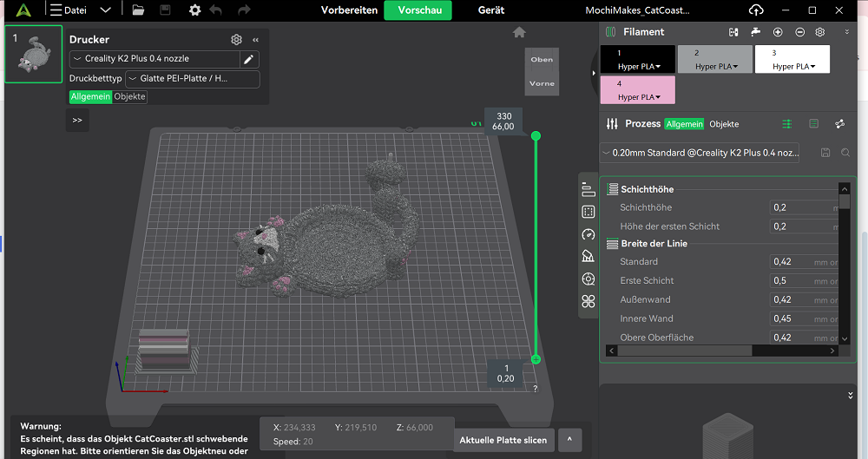Click the cloud upload icon
The image size is (868, 459).
(756, 10)
